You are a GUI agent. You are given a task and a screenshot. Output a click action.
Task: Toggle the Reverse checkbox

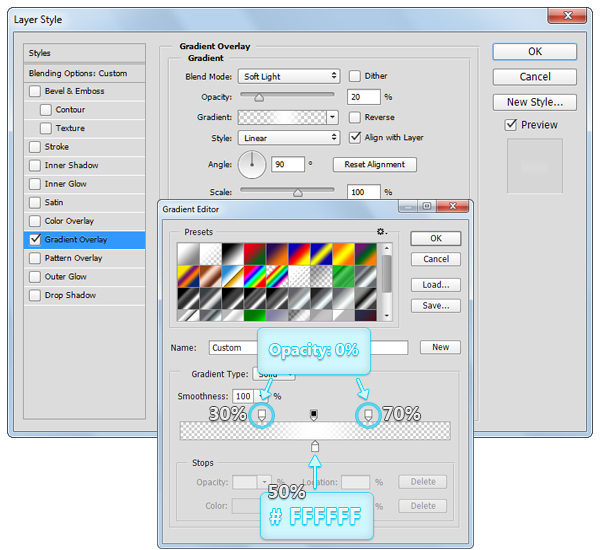pos(355,117)
